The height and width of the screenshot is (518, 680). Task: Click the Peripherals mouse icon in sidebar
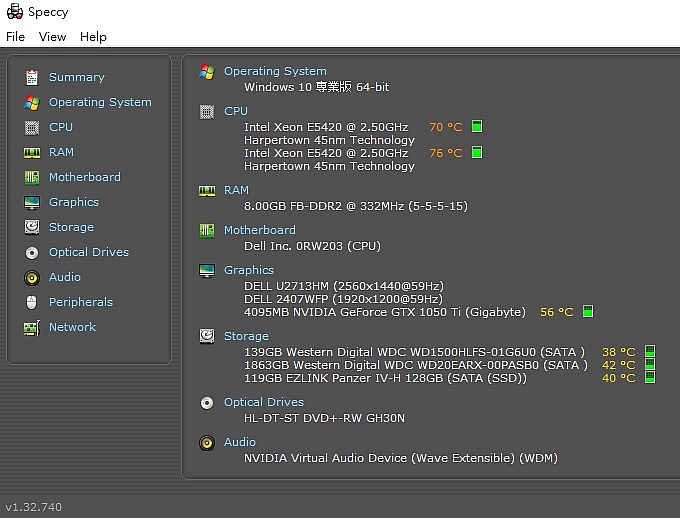(32, 302)
